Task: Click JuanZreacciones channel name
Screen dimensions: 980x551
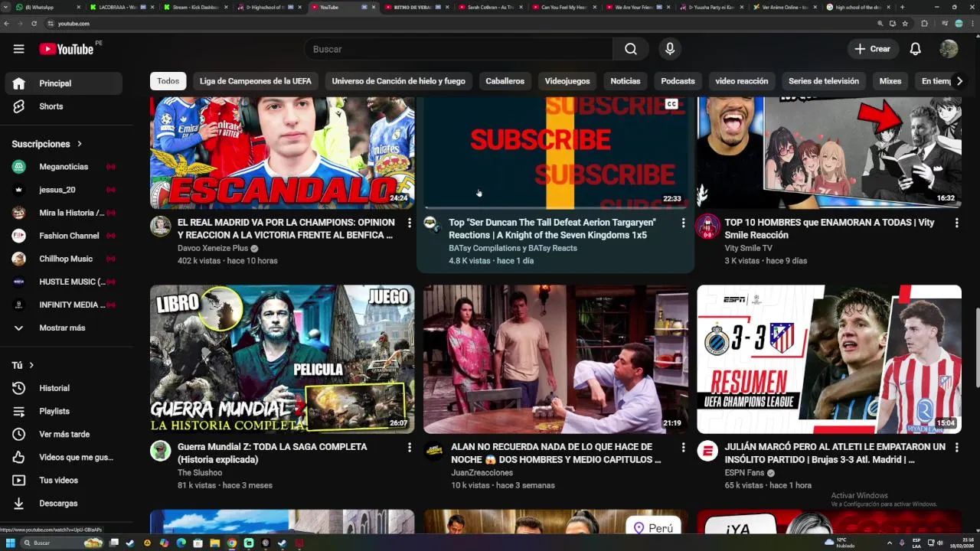Action: tap(482, 472)
